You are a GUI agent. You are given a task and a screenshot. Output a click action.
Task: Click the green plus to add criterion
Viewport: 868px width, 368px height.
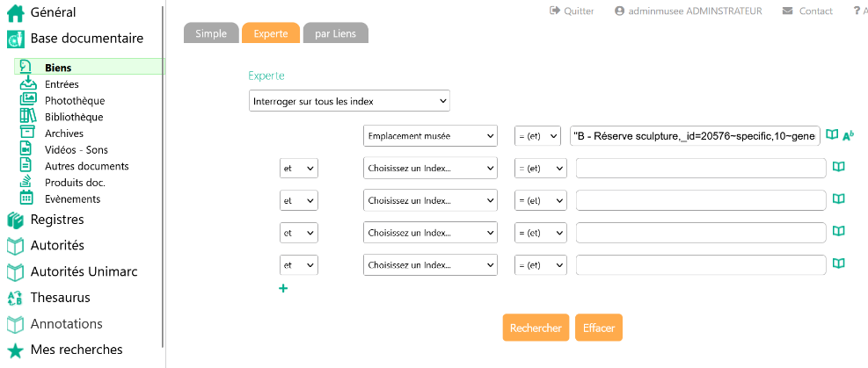pyautogui.click(x=283, y=288)
